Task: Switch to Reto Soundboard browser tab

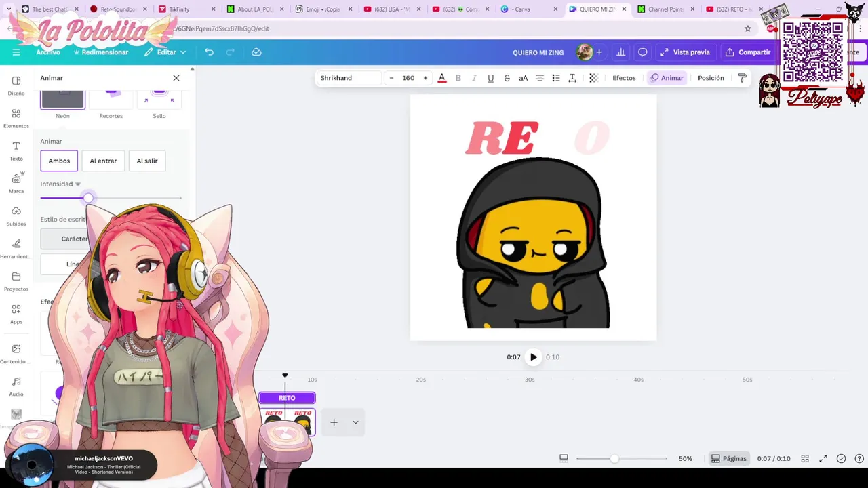Action: click(x=117, y=9)
